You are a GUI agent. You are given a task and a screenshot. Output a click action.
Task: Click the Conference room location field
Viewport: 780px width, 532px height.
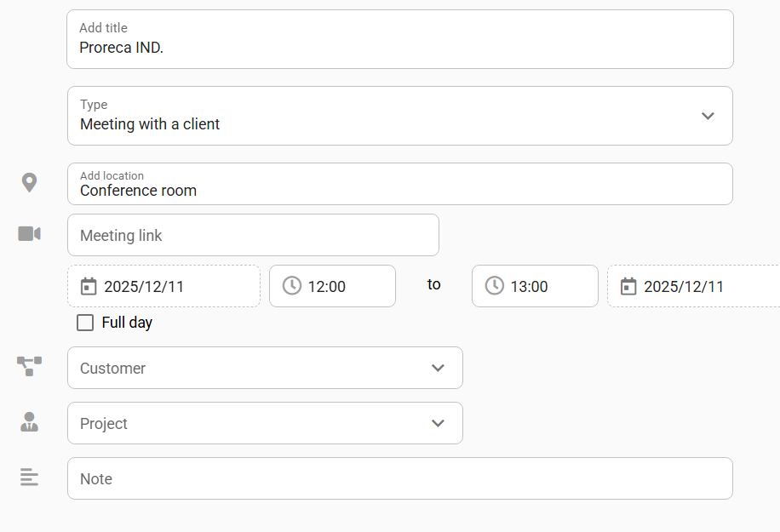400,191
